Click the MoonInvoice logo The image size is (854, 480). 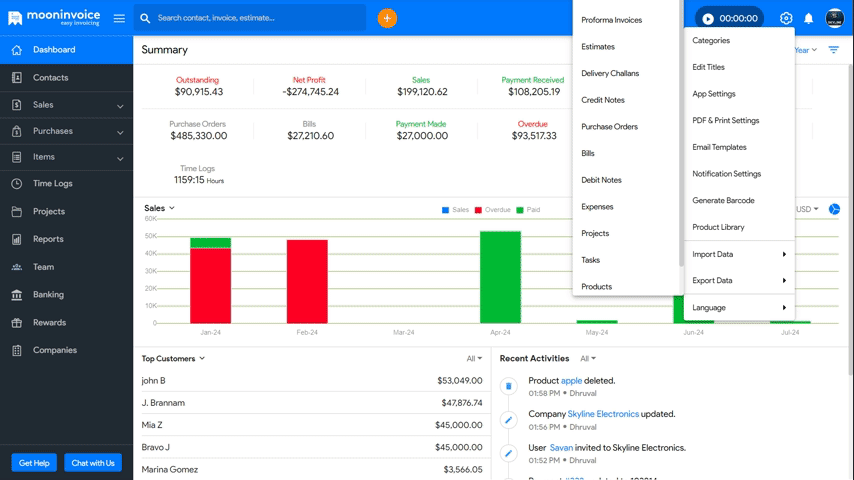pyautogui.click(x=54, y=17)
